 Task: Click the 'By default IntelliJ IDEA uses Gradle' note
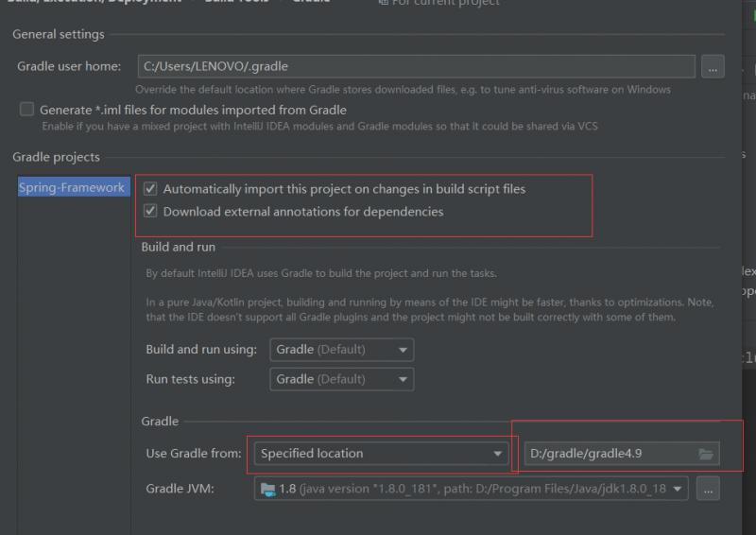(321, 273)
